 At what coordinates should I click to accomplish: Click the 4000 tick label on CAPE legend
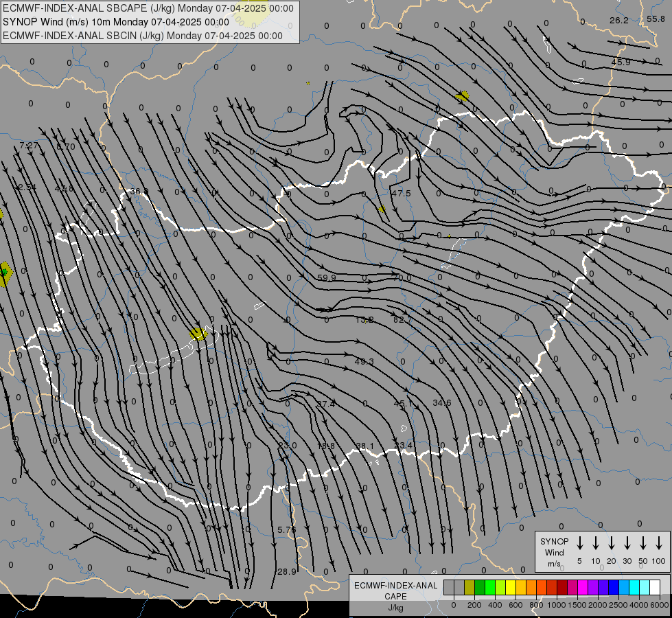pyautogui.click(x=638, y=605)
